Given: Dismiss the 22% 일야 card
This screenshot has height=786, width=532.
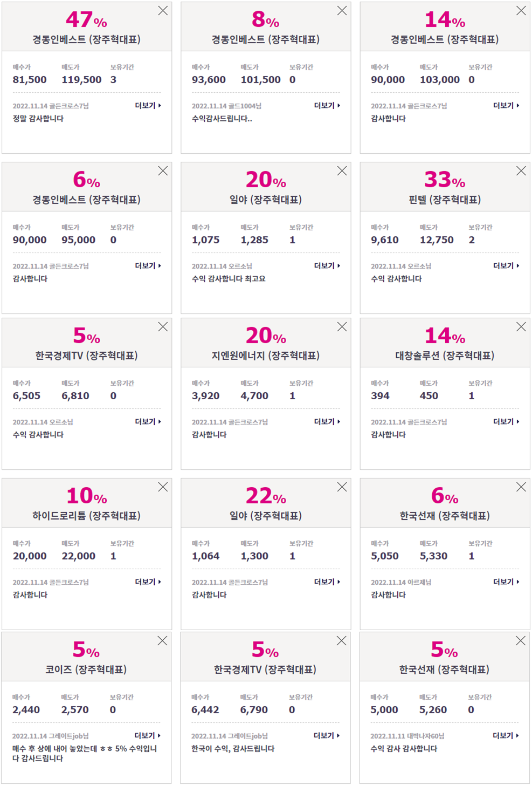Looking at the screenshot, I should click(342, 487).
